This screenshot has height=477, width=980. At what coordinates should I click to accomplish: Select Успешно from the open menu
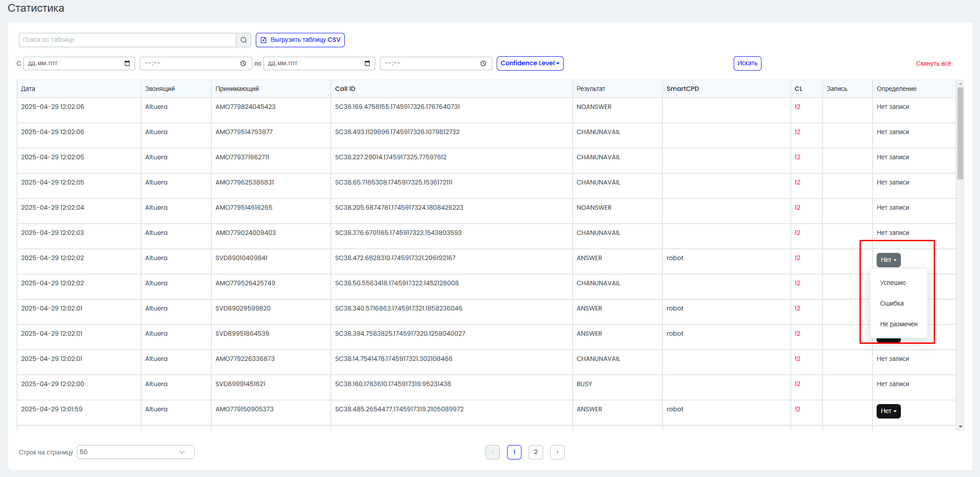(893, 283)
